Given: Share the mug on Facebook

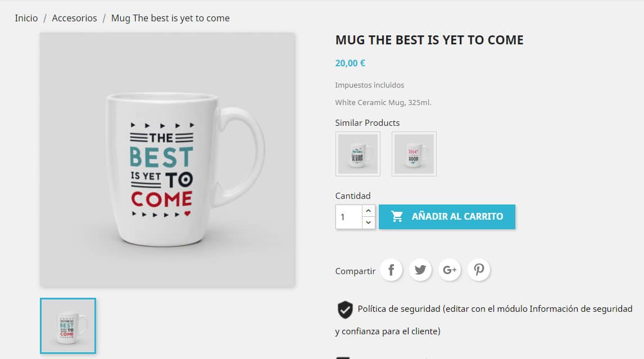Looking at the screenshot, I should coord(391,270).
